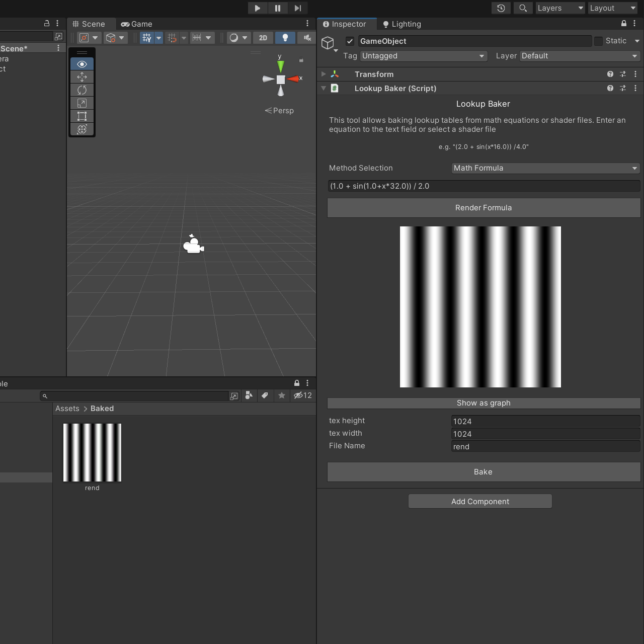Select the rend texture thumbnail in Assets
Image resolution: width=644 pixels, height=644 pixels.
[x=92, y=453]
